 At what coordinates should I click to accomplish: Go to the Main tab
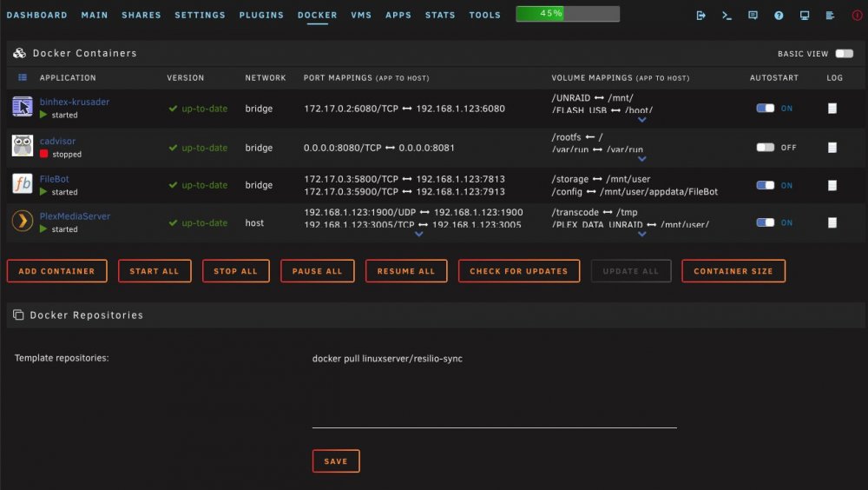pyautogui.click(x=95, y=15)
